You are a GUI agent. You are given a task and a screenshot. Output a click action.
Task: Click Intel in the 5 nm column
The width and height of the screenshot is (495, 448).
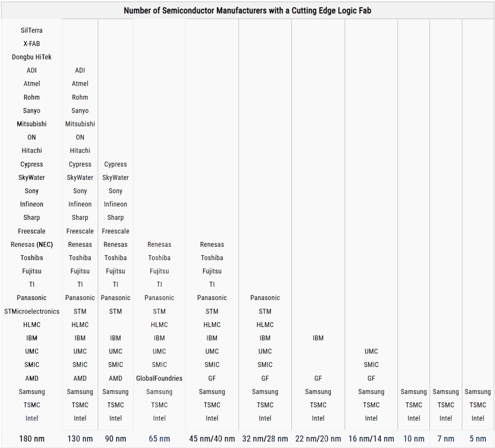pos(478,418)
